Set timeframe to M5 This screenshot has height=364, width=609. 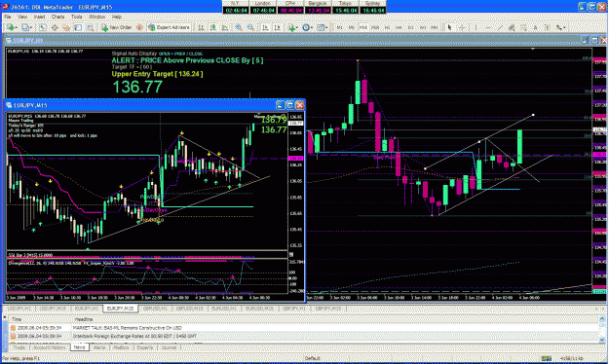351,27
